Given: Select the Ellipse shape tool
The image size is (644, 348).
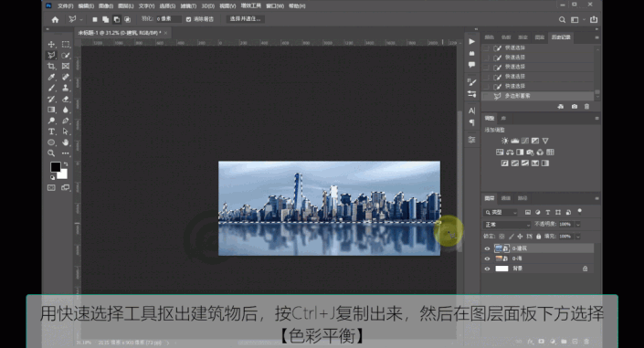Looking at the screenshot, I should point(51,142).
